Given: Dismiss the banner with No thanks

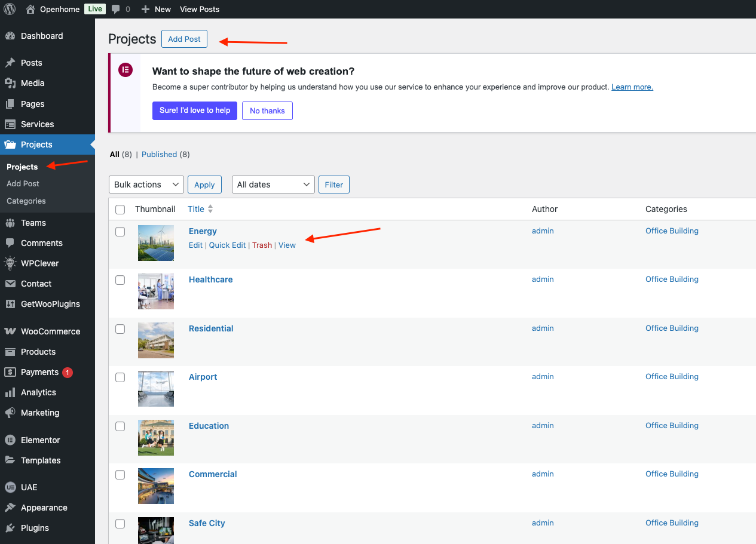Looking at the screenshot, I should (x=267, y=110).
